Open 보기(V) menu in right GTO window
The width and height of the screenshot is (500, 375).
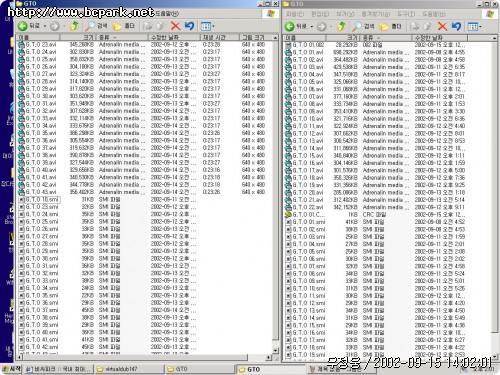tap(345, 14)
